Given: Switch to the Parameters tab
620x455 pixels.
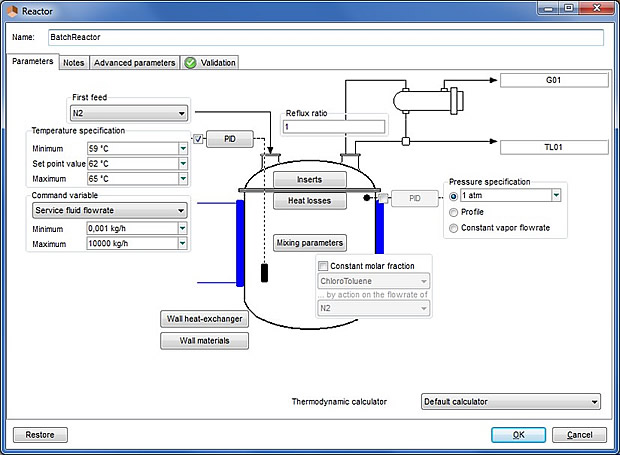Looking at the screenshot, I should click(x=32, y=61).
